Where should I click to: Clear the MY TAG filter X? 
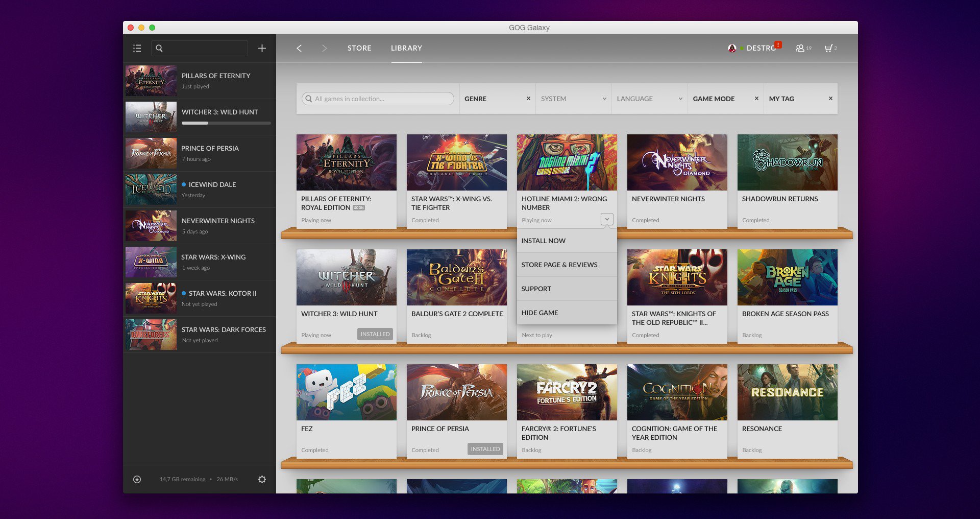tap(830, 99)
